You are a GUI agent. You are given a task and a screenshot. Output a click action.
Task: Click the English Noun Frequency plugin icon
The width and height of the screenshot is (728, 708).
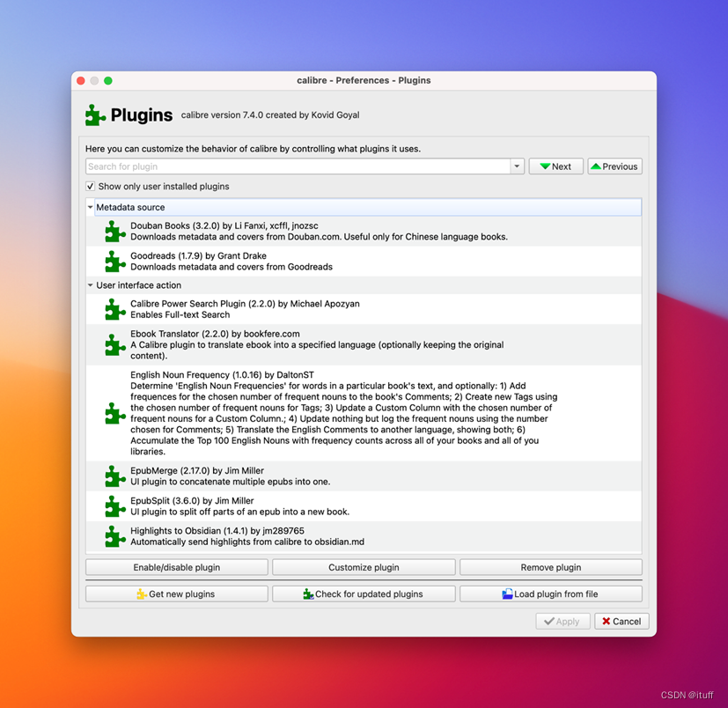pos(115,413)
